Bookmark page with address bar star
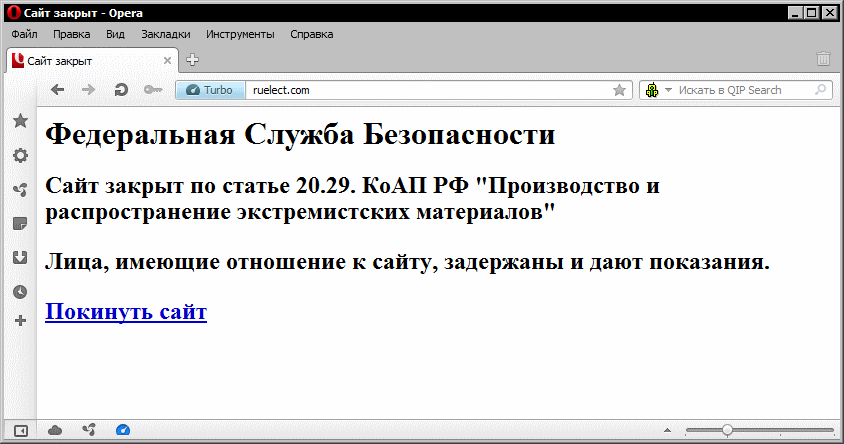 [x=619, y=90]
